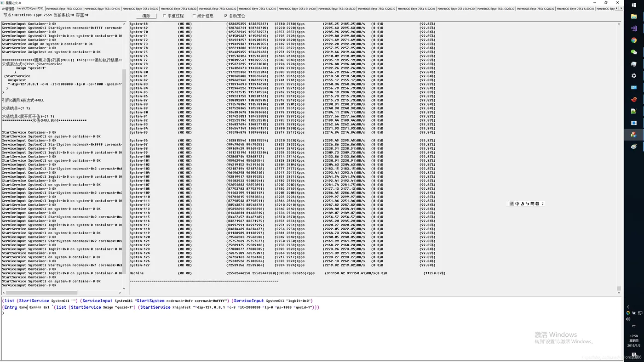The image size is (644, 362).
Task: Open WeChat from the taskbar
Action: (634, 52)
